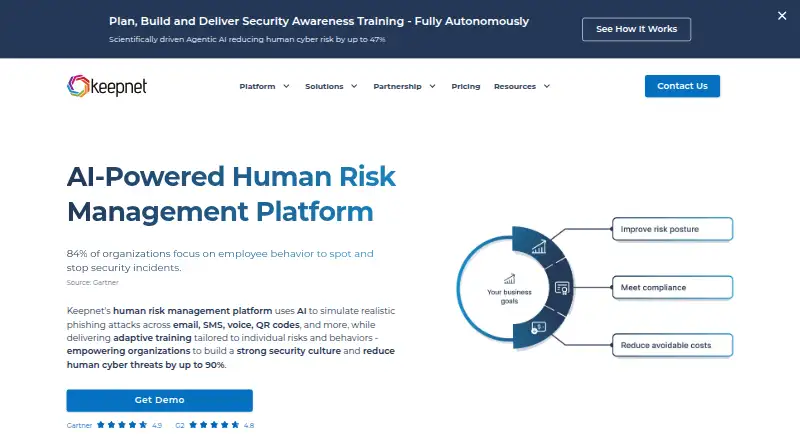Select the Reduce avoidable costs goal
The height and width of the screenshot is (440, 800).
672,345
